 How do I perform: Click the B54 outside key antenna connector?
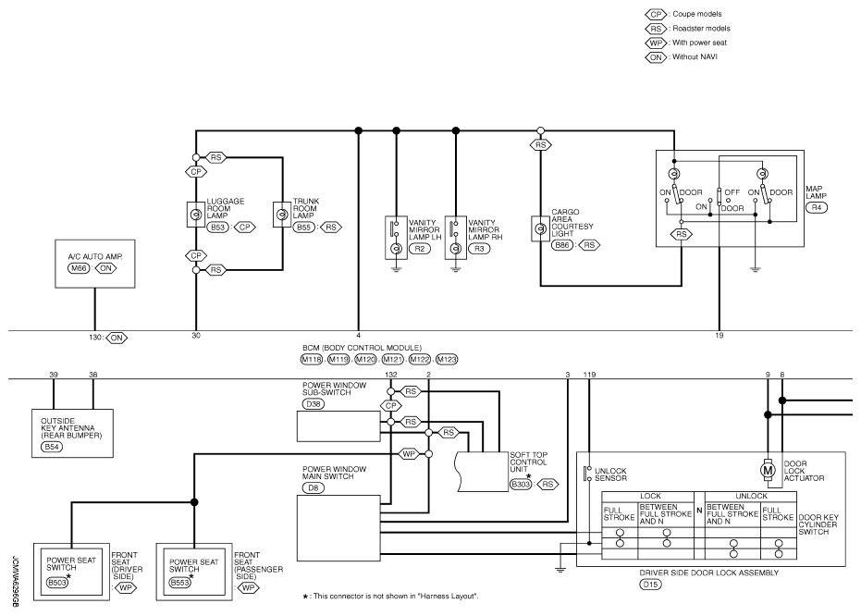53,447
